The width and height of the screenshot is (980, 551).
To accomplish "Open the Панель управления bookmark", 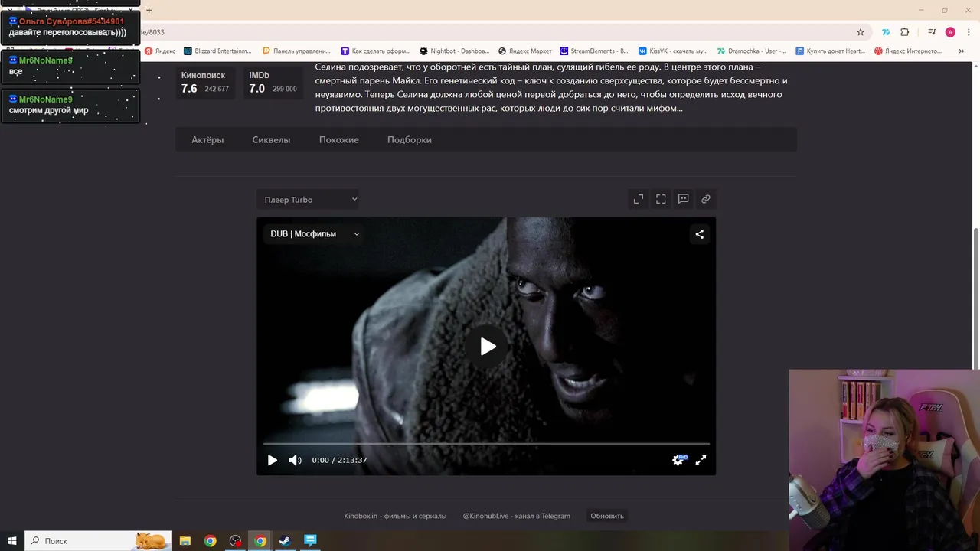I will (x=296, y=51).
